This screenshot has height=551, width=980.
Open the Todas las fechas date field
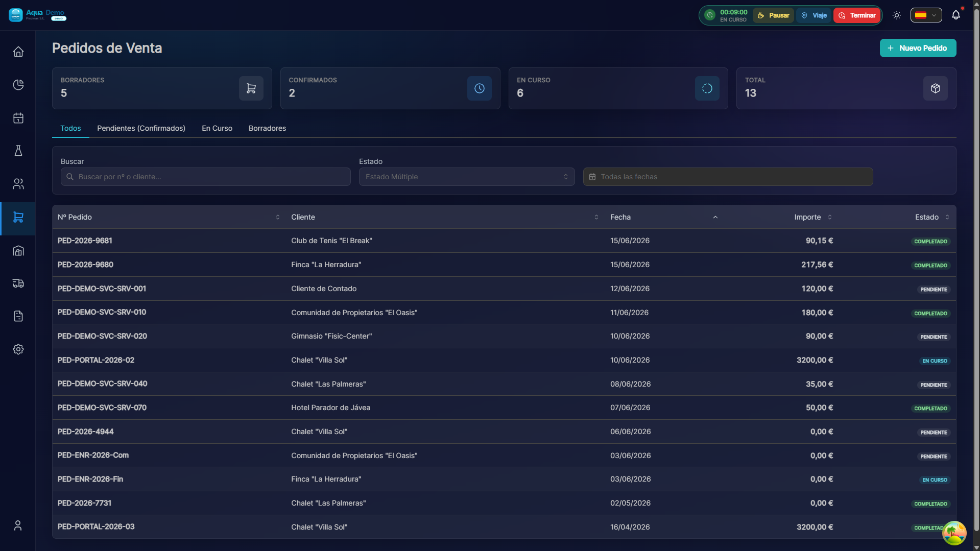[x=728, y=177]
